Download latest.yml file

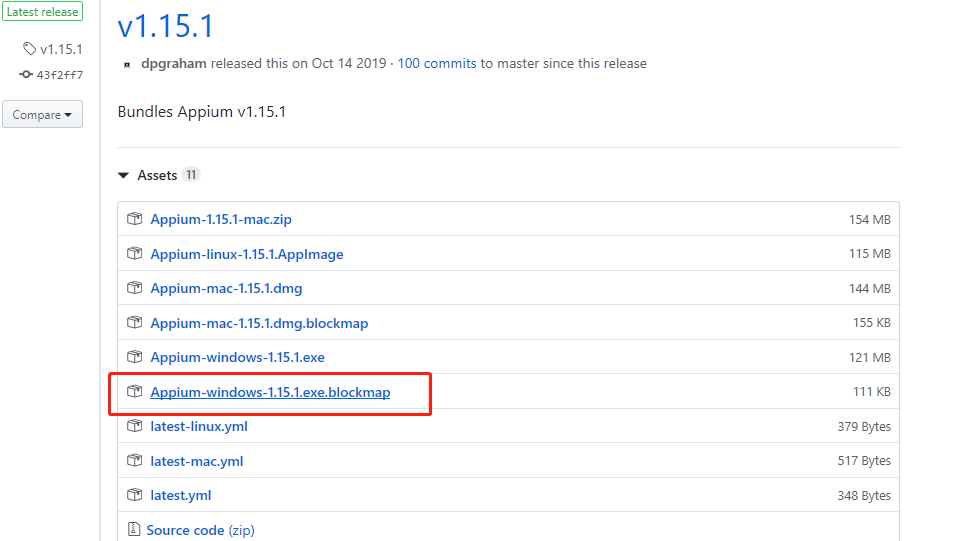coord(181,496)
